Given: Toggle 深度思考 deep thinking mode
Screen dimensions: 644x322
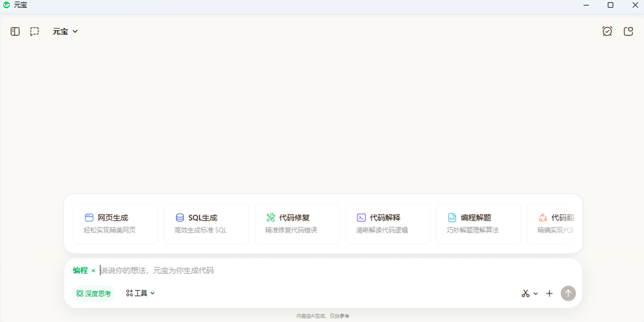Looking at the screenshot, I should [93, 294].
